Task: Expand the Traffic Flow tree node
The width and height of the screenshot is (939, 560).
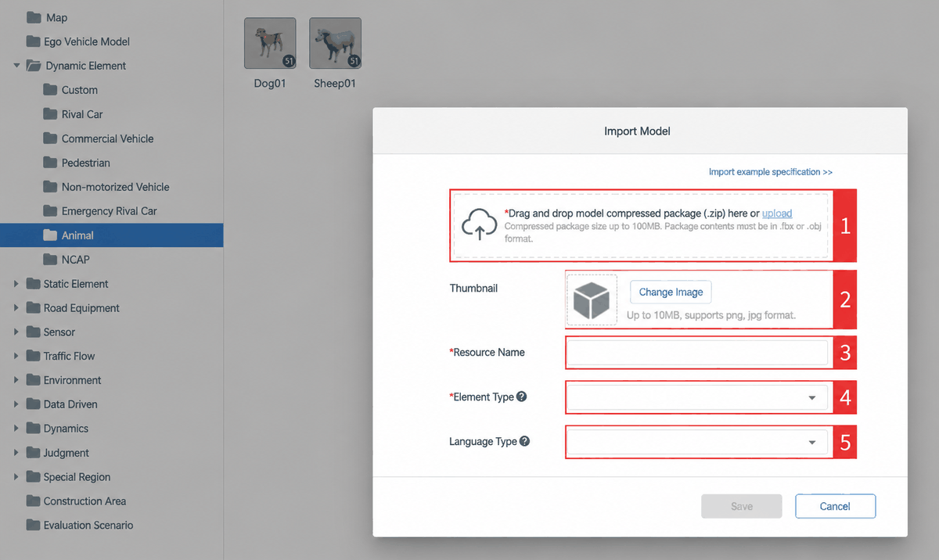Action: click(16, 356)
